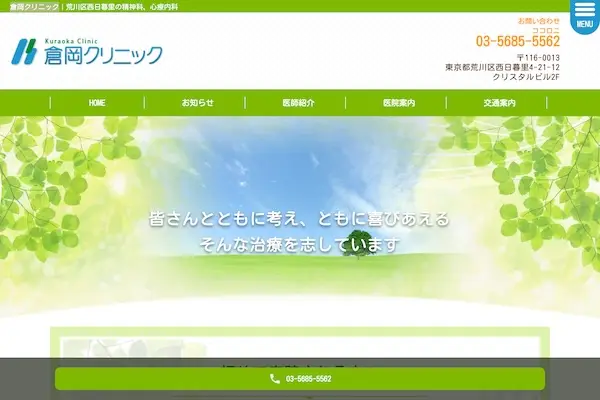Click the address 東京都荒川区西日暮里4-21-12
This screenshot has width=600, height=400.
tap(502, 67)
